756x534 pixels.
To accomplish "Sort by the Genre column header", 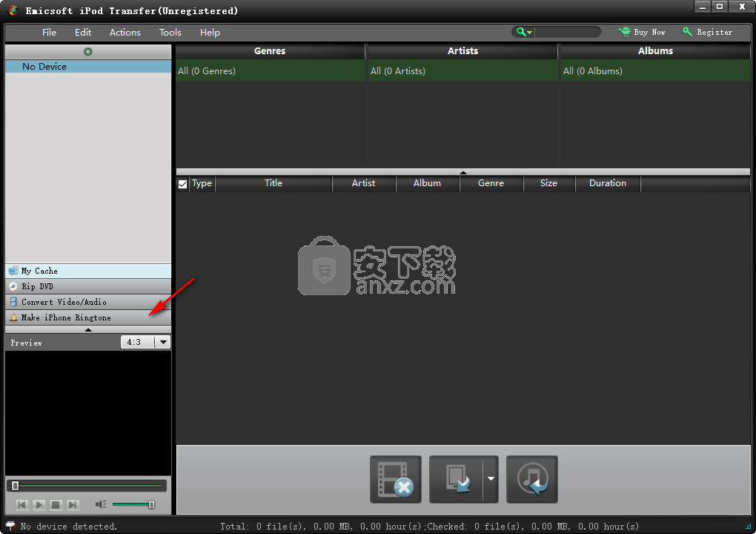I will click(x=491, y=183).
